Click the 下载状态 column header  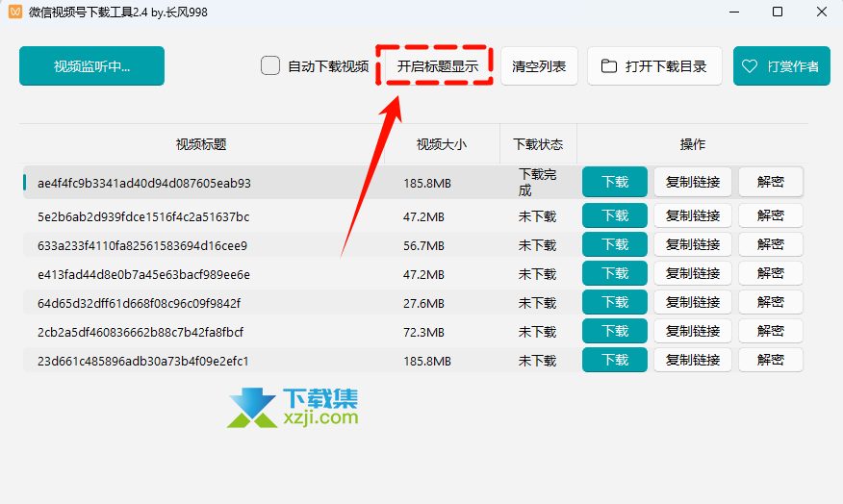click(538, 144)
